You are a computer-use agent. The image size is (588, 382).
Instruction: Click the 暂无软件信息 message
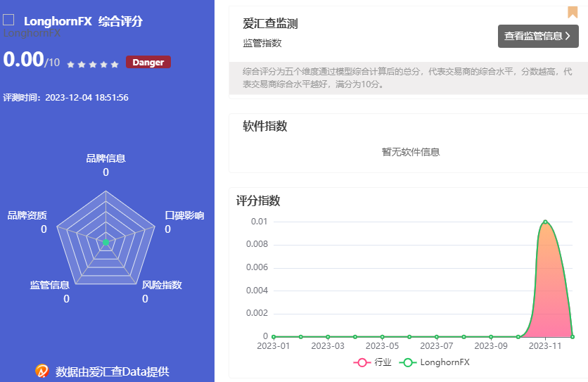411,152
